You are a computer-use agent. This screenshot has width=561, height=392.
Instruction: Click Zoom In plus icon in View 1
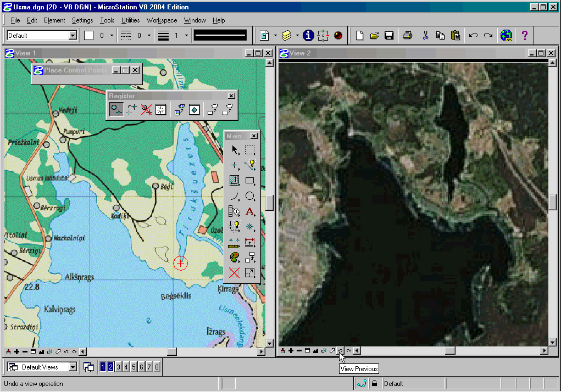point(16,352)
